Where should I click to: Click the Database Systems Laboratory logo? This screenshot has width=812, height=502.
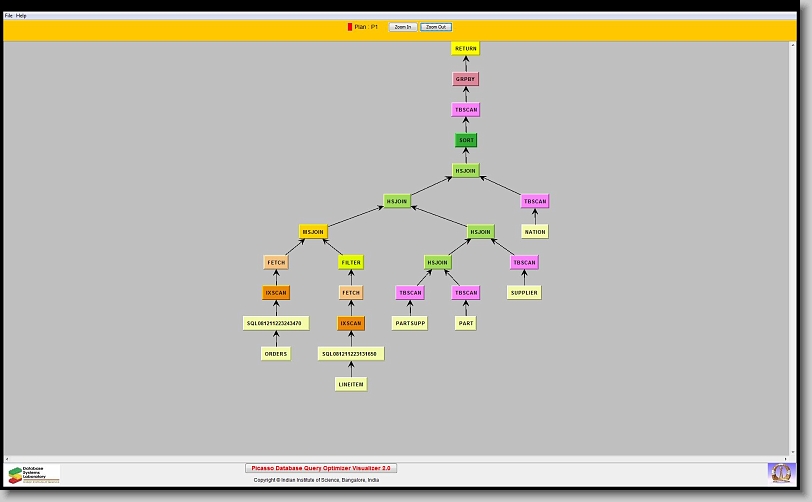pyautogui.click(x=34, y=473)
